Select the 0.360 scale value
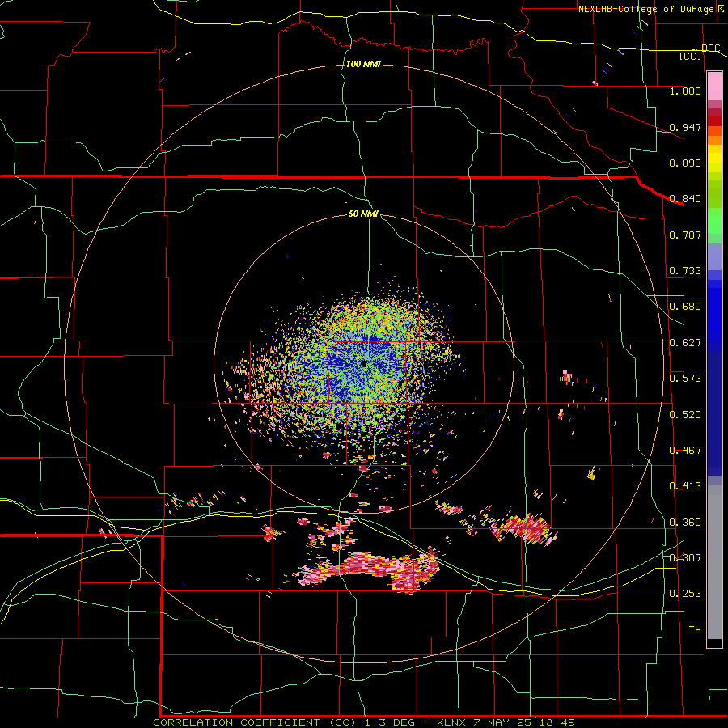728x728 pixels. point(685,523)
